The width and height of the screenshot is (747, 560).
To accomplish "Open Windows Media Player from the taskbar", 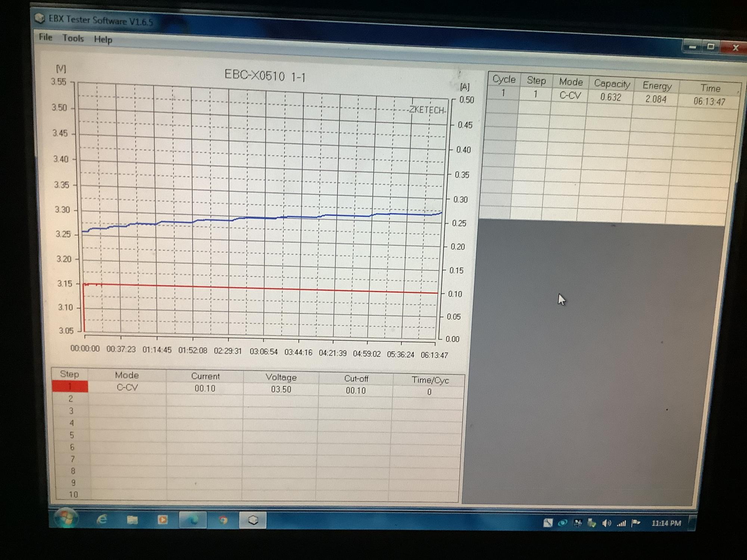I will (x=162, y=520).
